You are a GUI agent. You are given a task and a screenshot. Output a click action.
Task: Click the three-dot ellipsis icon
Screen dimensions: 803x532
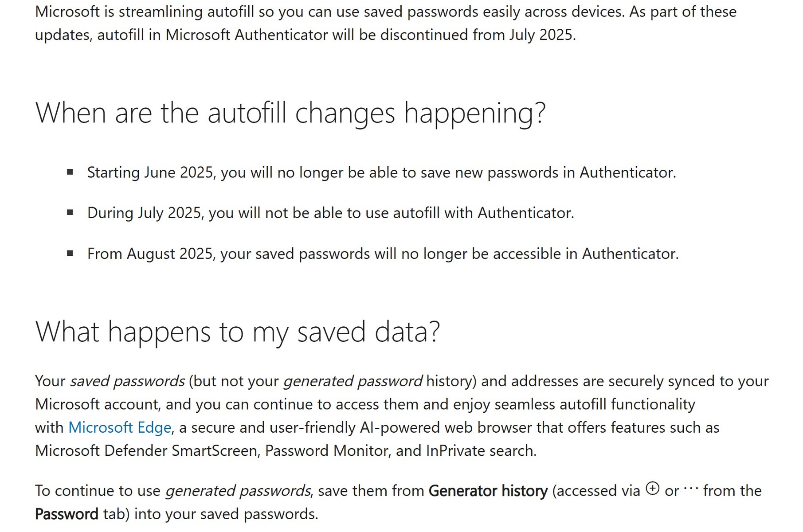coord(691,489)
